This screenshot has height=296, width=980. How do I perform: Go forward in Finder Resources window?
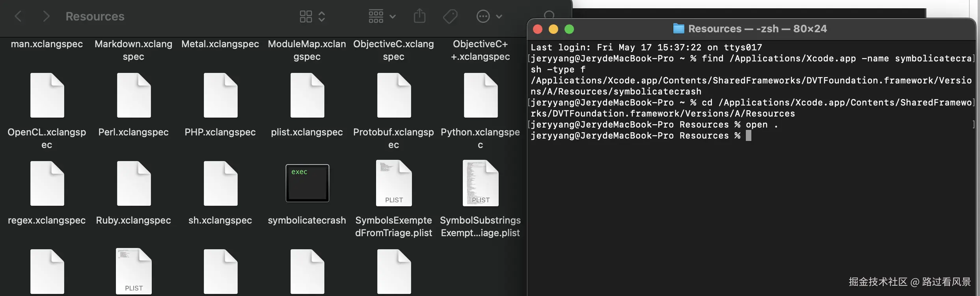point(46,17)
